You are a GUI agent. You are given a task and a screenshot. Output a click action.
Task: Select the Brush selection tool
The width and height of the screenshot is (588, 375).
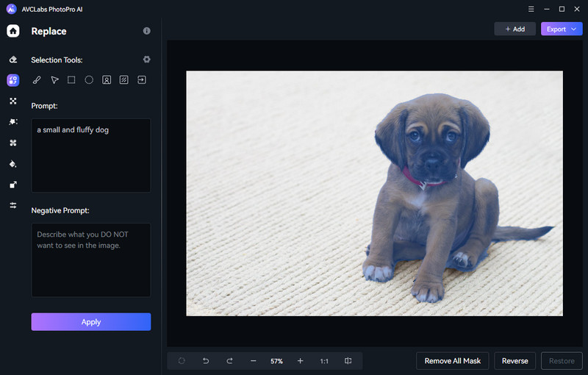tap(37, 80)
